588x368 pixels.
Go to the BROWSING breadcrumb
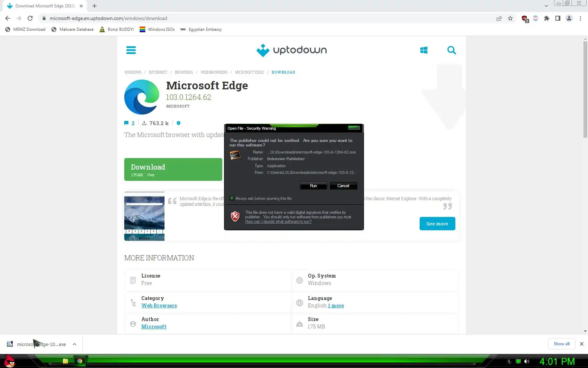184,72
